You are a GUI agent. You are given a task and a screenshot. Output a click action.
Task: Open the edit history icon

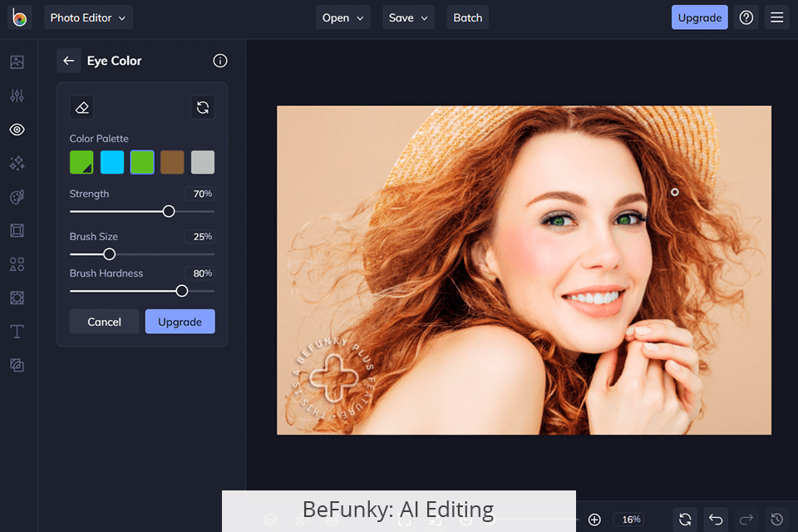point(776,520)
